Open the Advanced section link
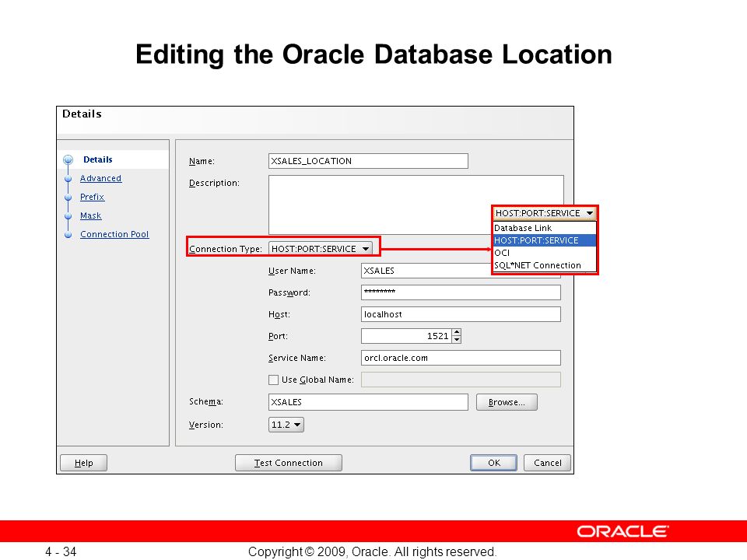Screen dimensions: 747x560 [x=100, y=178]
